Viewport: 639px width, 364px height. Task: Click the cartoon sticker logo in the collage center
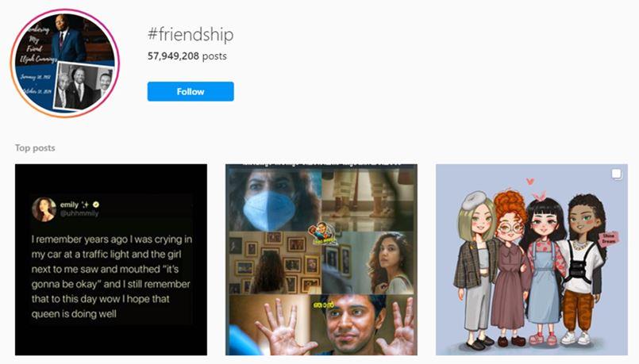click(x=321, y=234)
